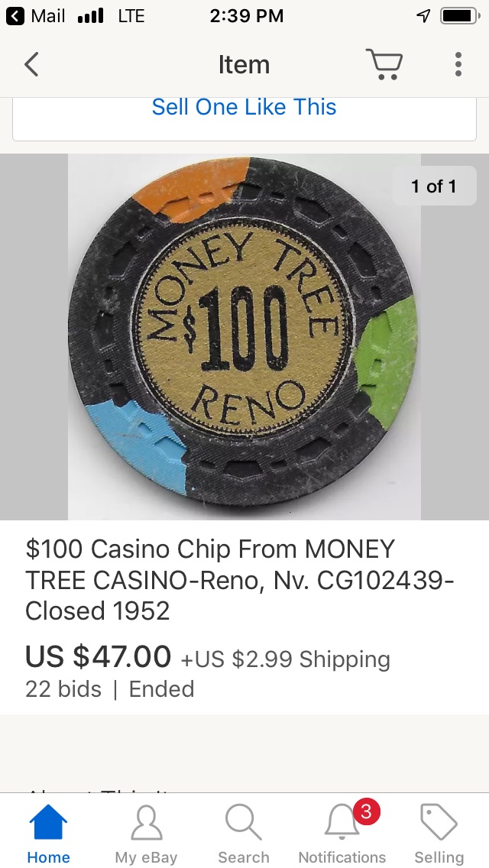
Task: Tap the back chevron arrow
Action: (x=31, y=64)
